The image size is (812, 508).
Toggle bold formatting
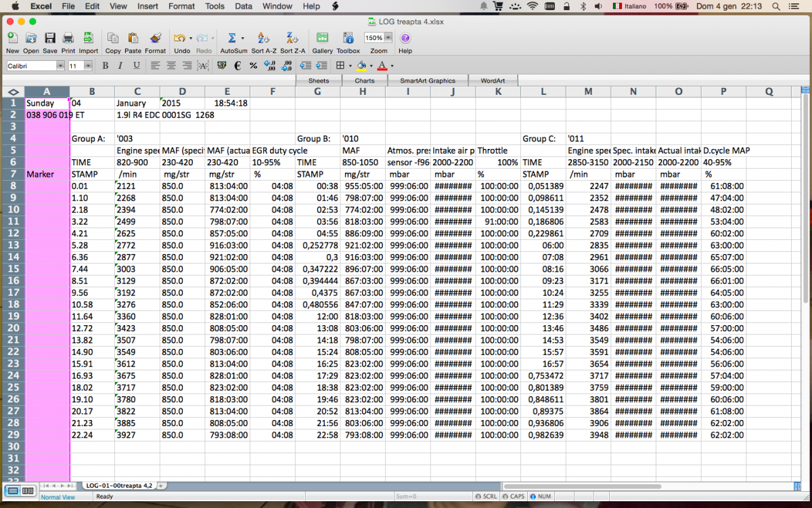pos(105,66)
